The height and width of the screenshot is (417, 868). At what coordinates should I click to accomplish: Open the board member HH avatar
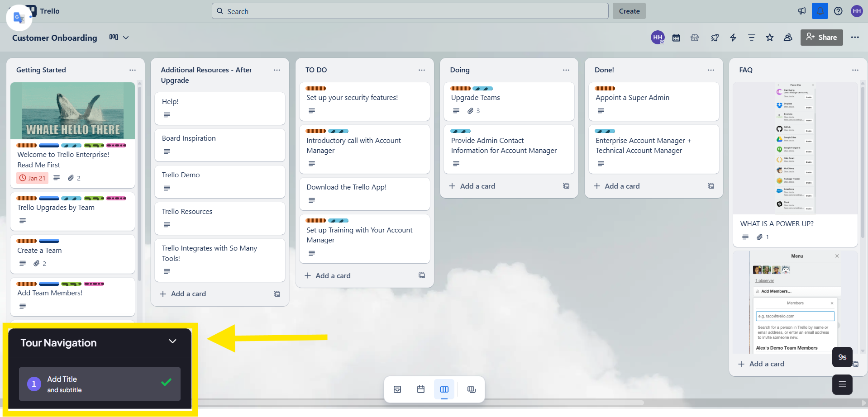658,37
